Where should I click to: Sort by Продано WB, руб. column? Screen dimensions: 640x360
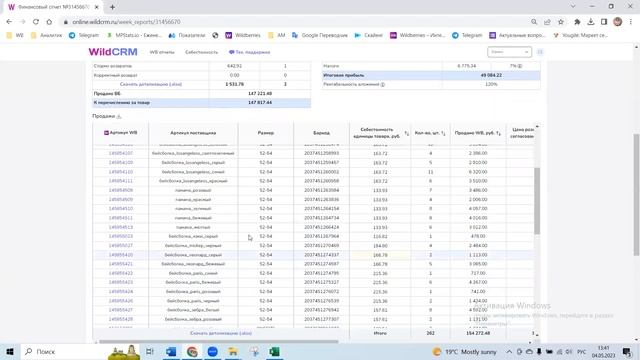coord(498,133)
